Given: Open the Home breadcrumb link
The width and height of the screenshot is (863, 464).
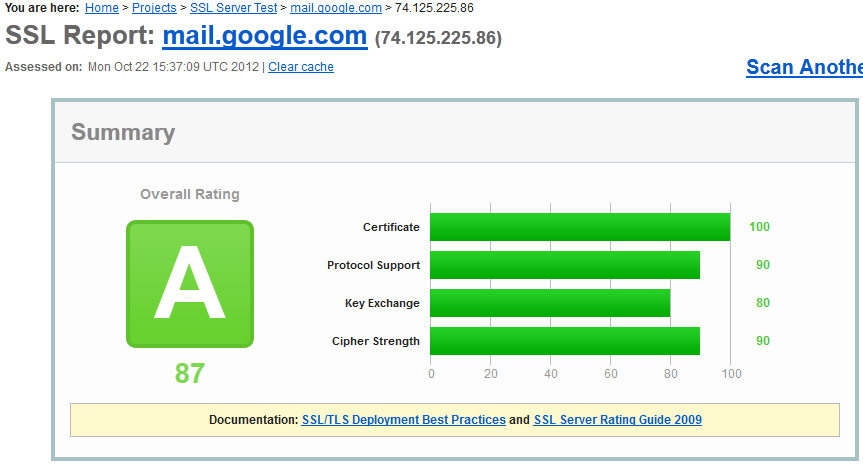Looking at the screenshot, I should pyautogui.click(x=101, y=8).
